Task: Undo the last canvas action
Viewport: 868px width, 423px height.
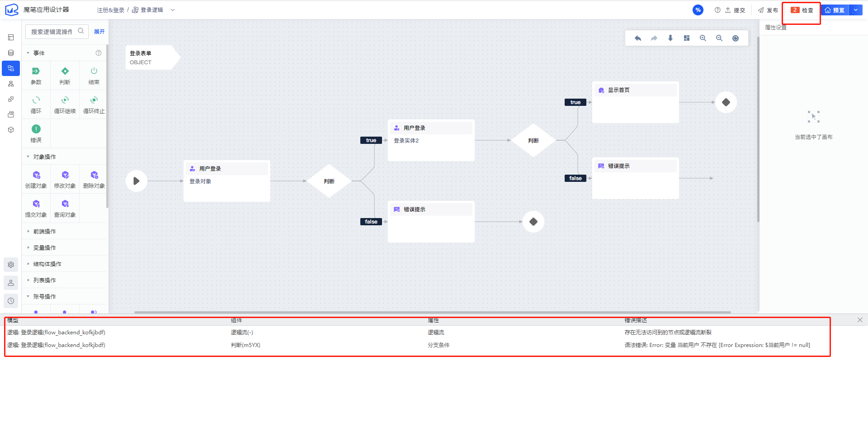Action: (638, 38)
